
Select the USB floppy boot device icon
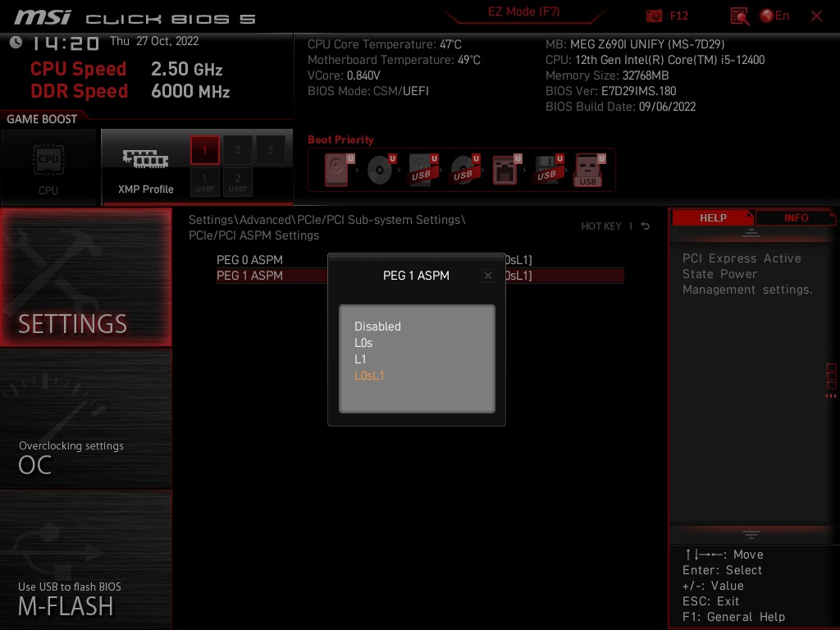(x=548, y=170)
